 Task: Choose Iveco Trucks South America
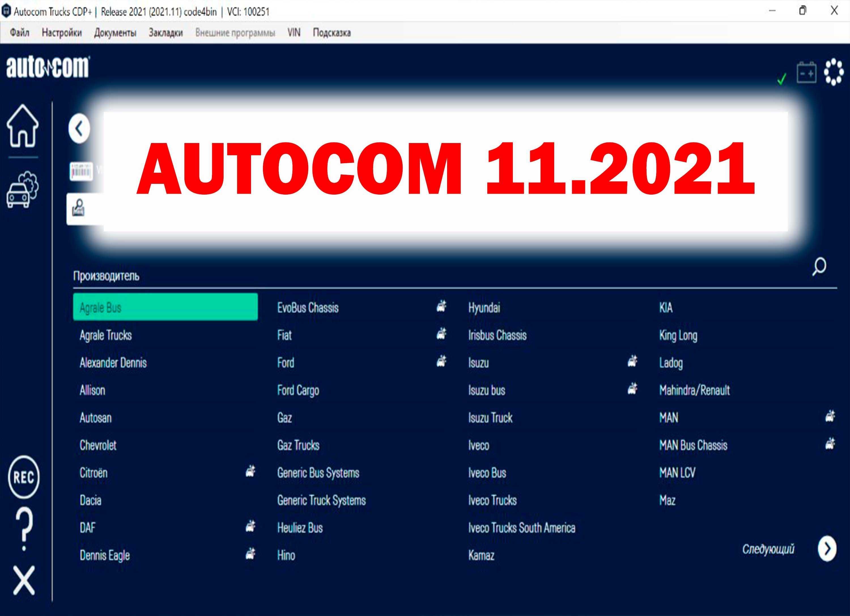point(522,528)
